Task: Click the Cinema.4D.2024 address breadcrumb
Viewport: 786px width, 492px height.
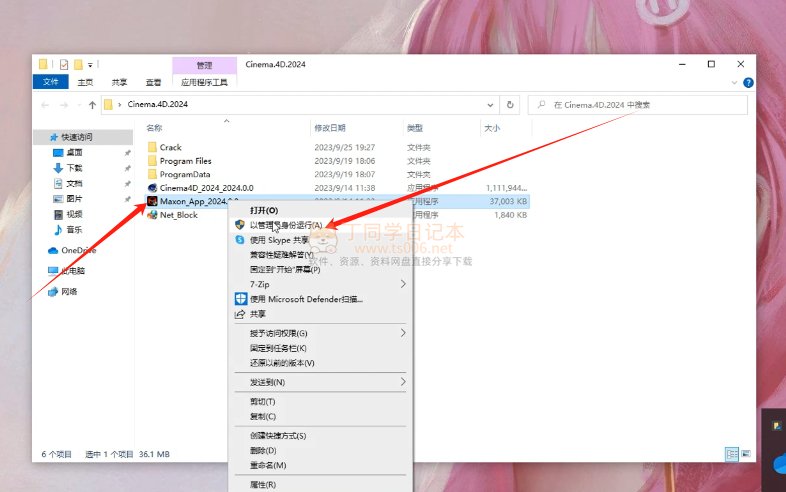Action: pyautogui.click(x=157, y=104)
